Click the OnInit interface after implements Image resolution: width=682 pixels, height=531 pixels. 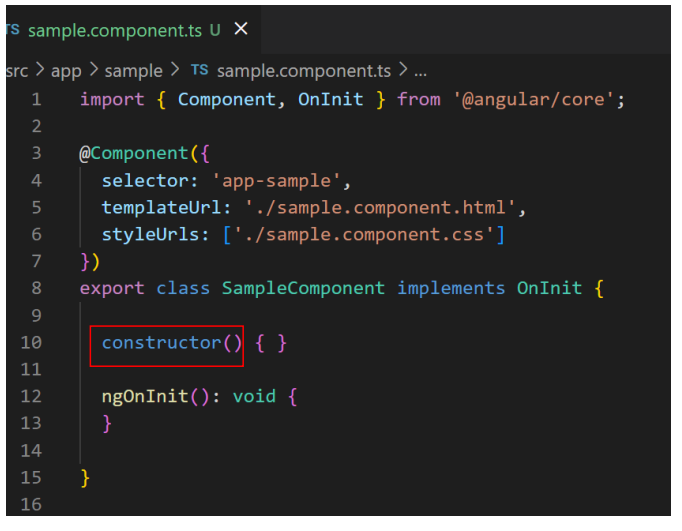pos(549,288)
